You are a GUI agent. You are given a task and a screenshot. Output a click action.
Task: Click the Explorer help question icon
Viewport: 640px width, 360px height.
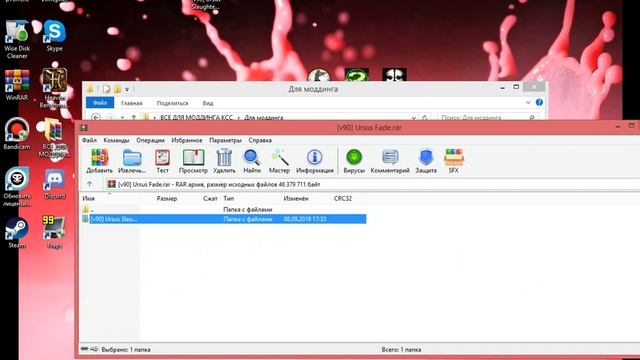[x=539, y=102]
